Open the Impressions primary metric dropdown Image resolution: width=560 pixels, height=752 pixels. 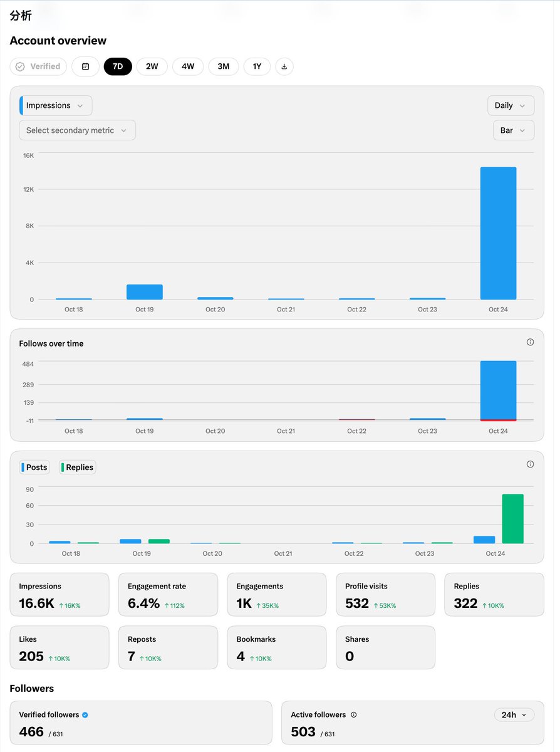click(56, 105)
